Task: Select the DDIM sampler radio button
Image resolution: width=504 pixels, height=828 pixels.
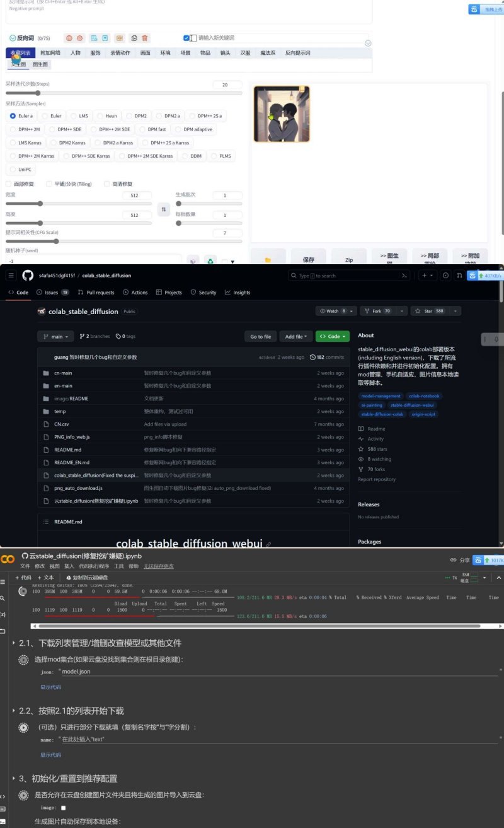Action: [192, 156]
